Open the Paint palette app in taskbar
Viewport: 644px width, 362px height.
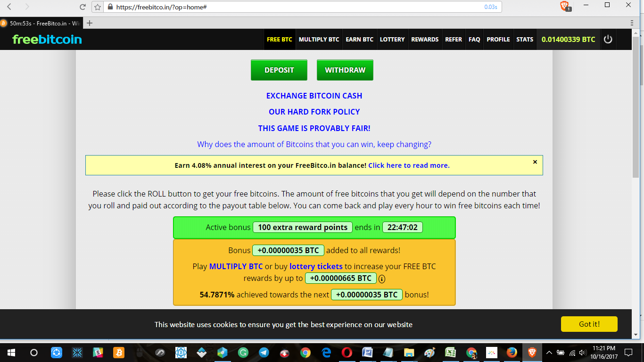pyautogui.click(x=429, y=353)
